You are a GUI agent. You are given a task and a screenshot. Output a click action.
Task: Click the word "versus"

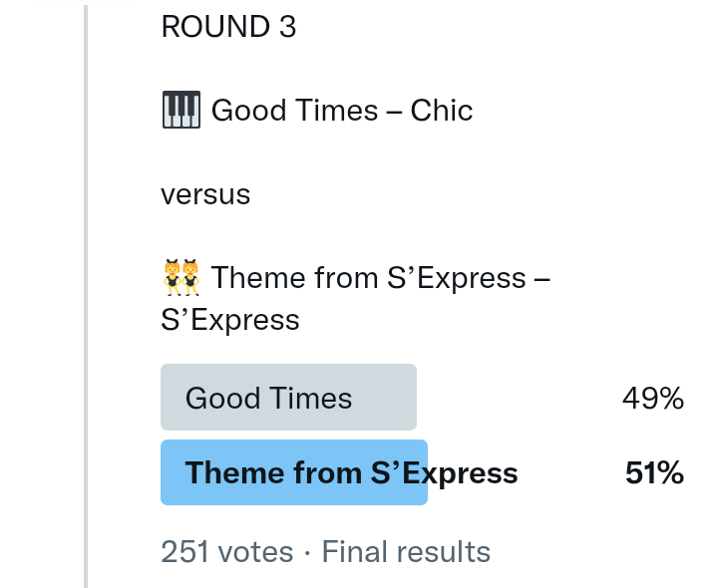[x=205, y=194]
